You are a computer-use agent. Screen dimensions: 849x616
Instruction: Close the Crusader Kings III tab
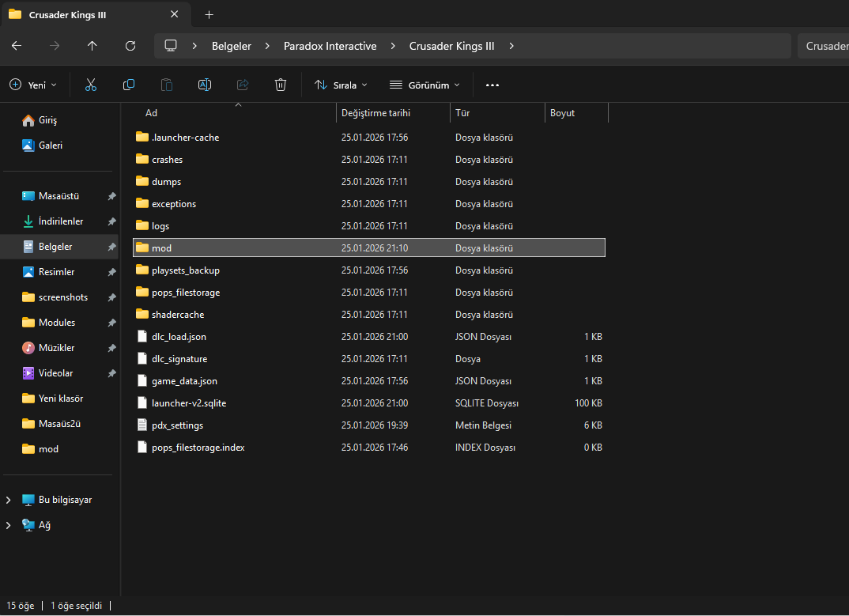pos(175,14)
